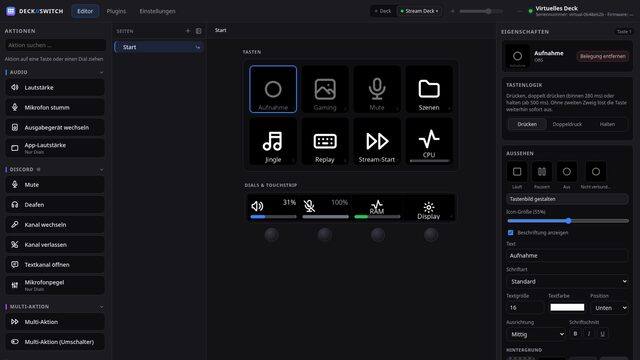Image resolution: width=640 pixels, height=360 pixels.
Task: Add a new page with the plus icon
Action: [188, 31]
